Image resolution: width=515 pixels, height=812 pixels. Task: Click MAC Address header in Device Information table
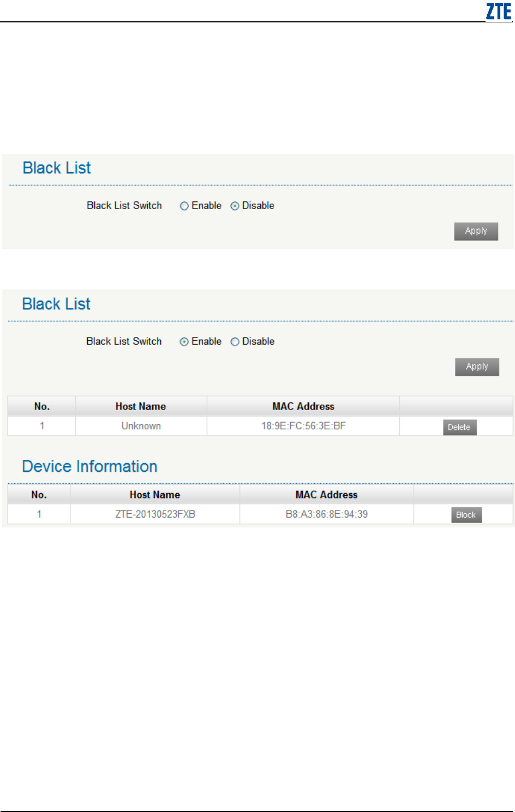326,495
